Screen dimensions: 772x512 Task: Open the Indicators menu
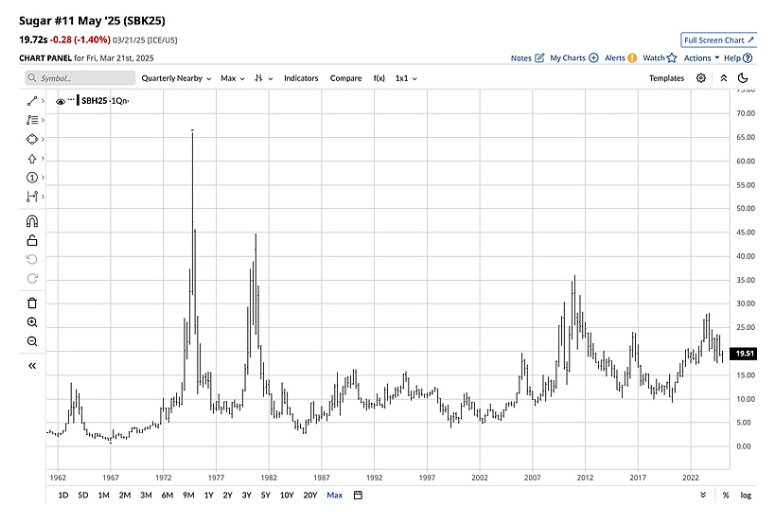[302, 78]
